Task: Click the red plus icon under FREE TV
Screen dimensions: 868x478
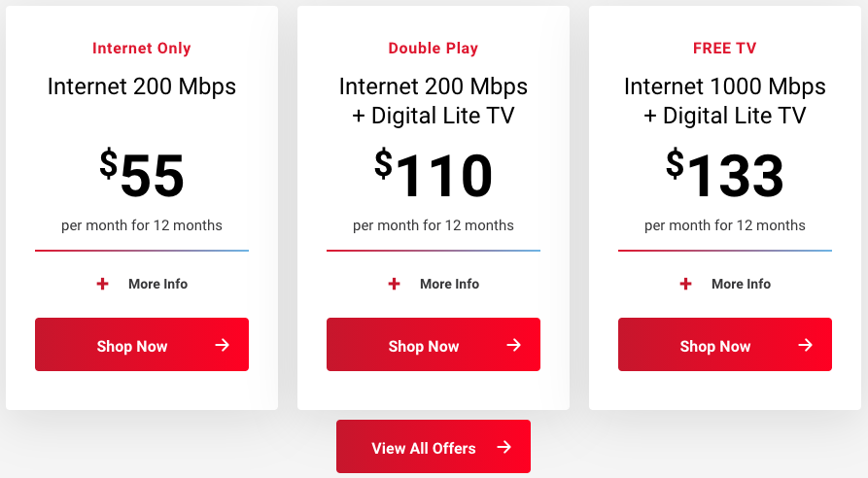Action: tap(686, 284)
